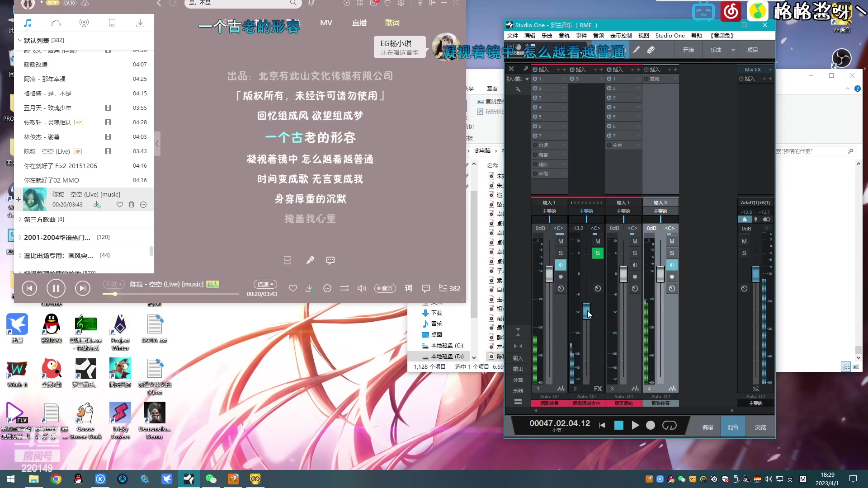Open the cloud library icon in the music player
The image size is (868, 488).
(x=56, y=23)
